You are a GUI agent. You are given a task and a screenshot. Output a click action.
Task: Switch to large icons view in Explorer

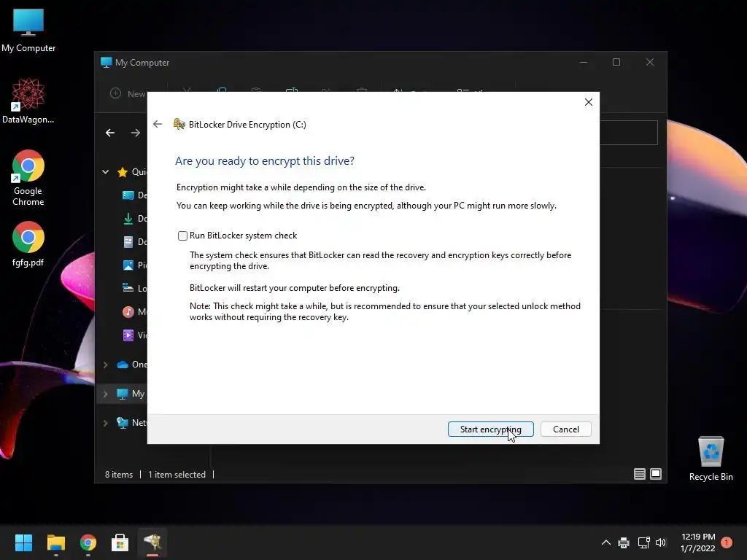(x=656, y=474)
